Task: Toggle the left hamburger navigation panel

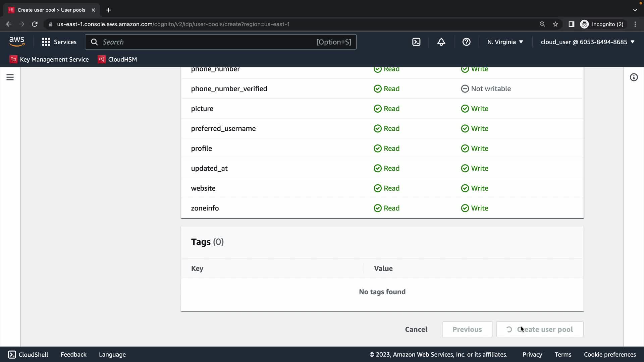Action: tap(10, 77)
